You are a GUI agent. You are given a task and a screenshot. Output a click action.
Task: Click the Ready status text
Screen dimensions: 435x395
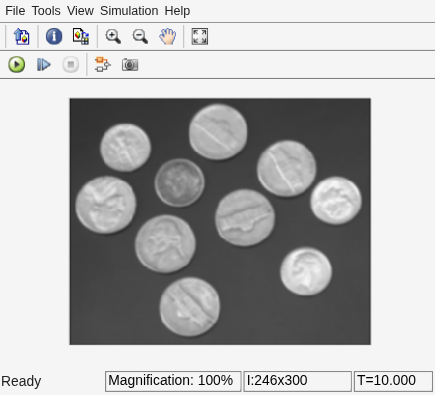tap(21, 381)
